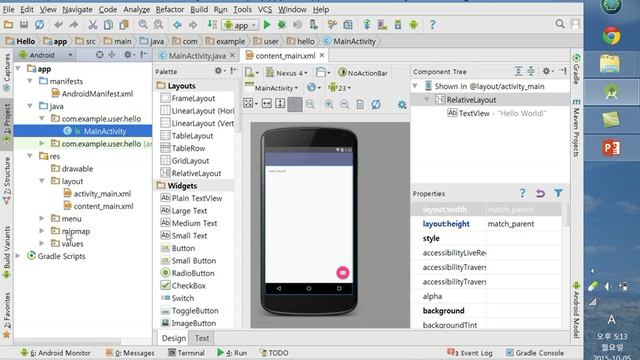Image resolution: width=640 pixels, height=360 pixels.
Task: Open the Gradle Console
Action: [535, 353]
